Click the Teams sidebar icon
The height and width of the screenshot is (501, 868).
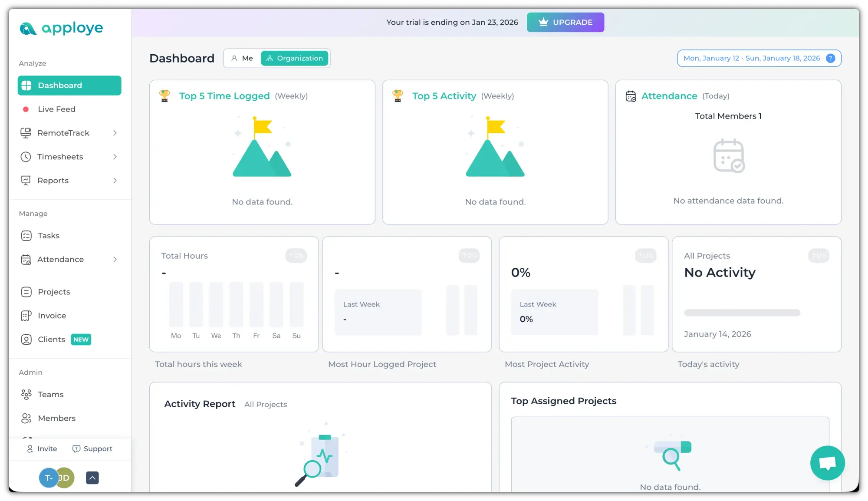tap(26, 394)
